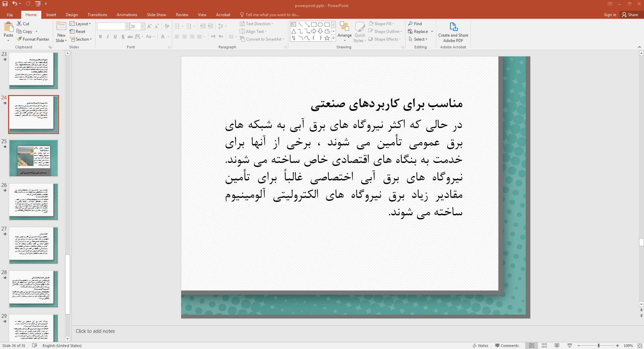Click the Undo icon

tap(14, 4)
